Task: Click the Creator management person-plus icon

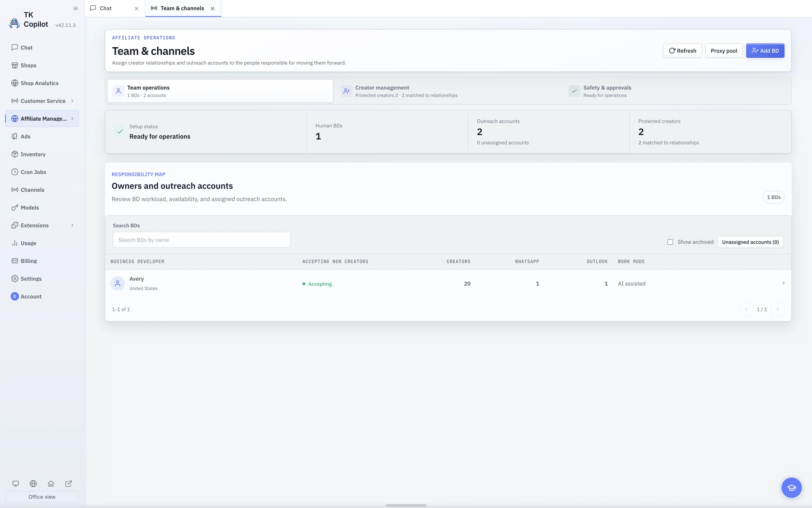Action: click(x=347, y=91)
